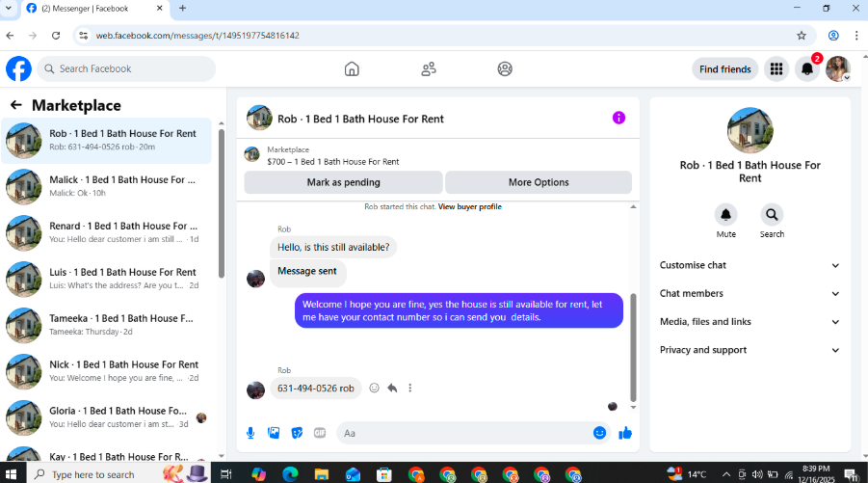868x483 pixels.
Task: Open conversation information purple icon
Action: 618,118
